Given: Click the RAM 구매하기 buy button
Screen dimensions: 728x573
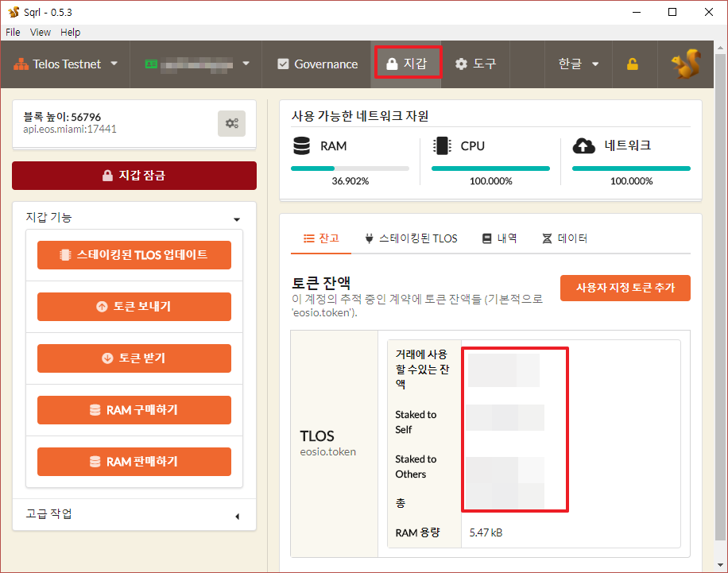Looking at the screenshot, I should (x=134, y=410).
